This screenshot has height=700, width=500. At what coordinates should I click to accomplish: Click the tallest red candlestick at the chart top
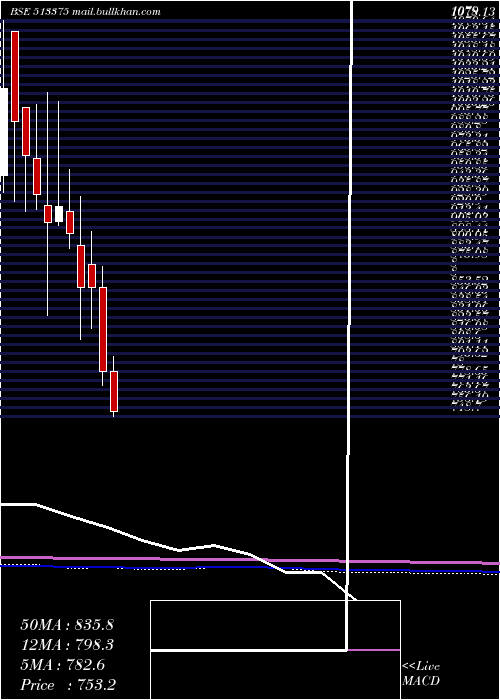(x=15, y=76)
